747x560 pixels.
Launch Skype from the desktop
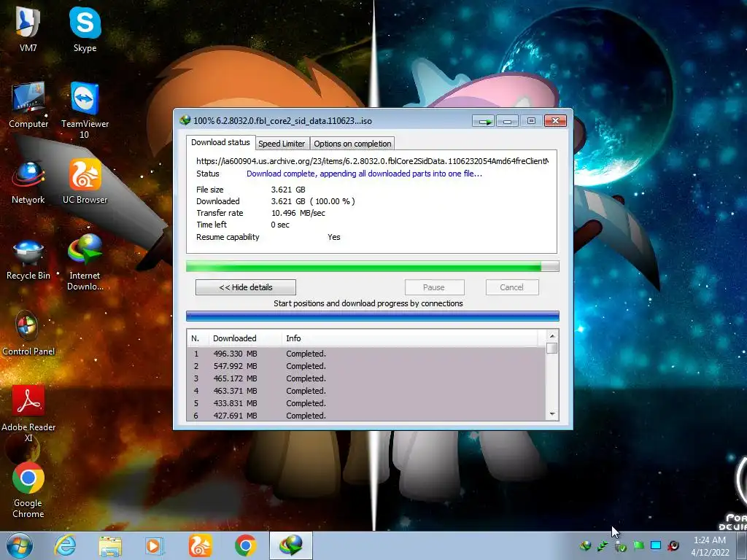pos(85,29)
